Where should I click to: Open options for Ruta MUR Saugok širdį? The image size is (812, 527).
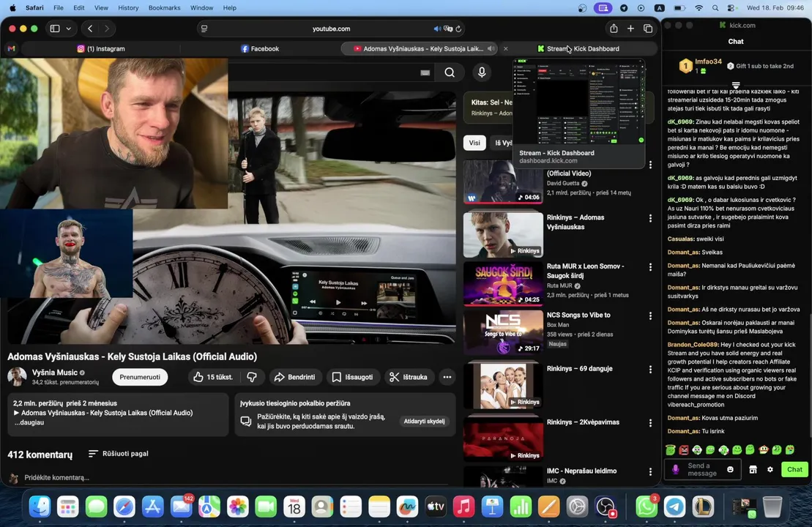tap(650, 267)
